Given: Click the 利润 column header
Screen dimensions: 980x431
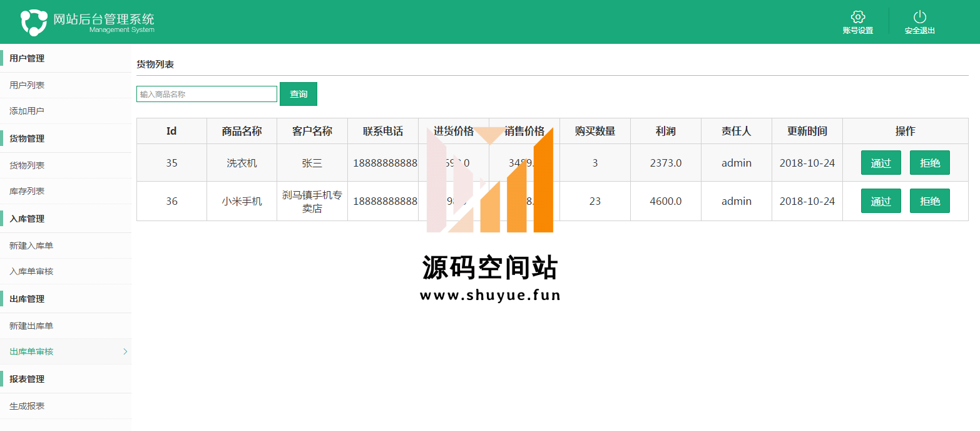Looking at the screenshot, I should (x=666, y=131).
